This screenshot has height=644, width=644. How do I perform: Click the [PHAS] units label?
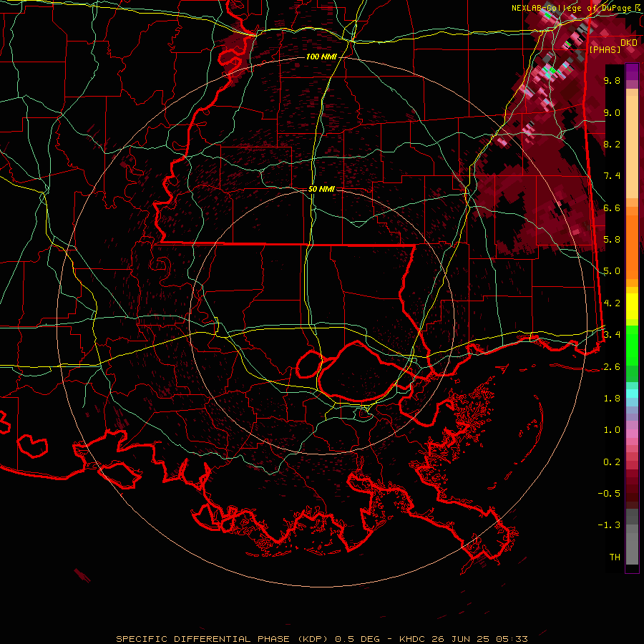pyautogui.click(x=605, y=49)
